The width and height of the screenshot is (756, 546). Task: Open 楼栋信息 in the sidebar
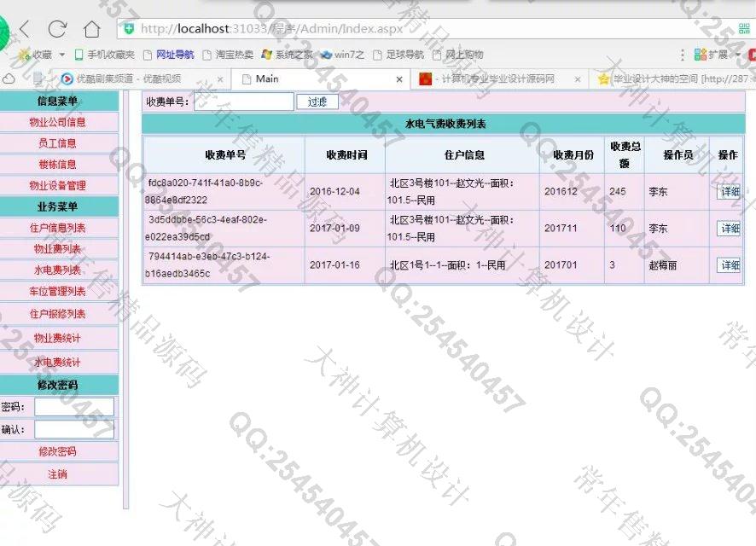[57, 165]
